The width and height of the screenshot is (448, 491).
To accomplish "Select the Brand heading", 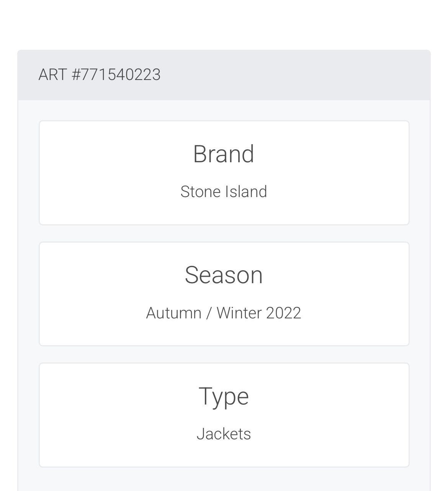I will 224,154.
